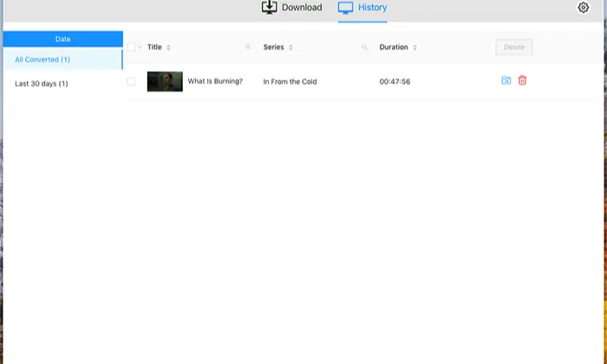Sort by Series using the sort arrows

pos(290,48)
